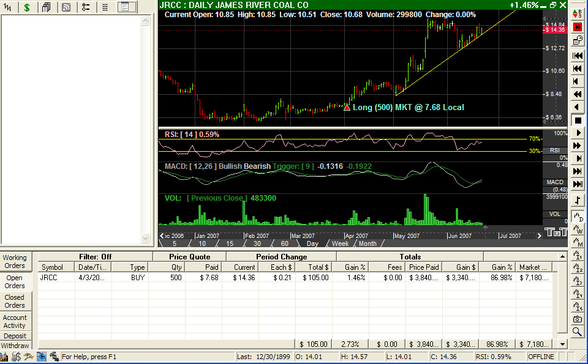Select the Day timeframe tab

[x=312, y=244]
